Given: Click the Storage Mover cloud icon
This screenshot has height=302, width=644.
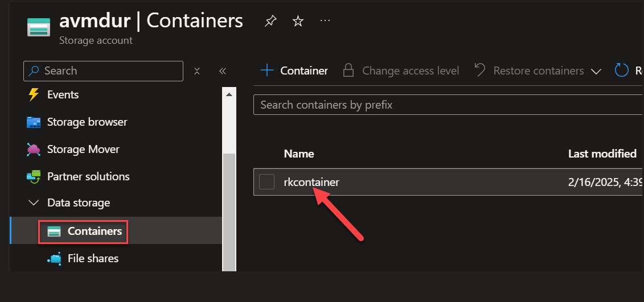Looking at the screenshot, I should 34,150.
